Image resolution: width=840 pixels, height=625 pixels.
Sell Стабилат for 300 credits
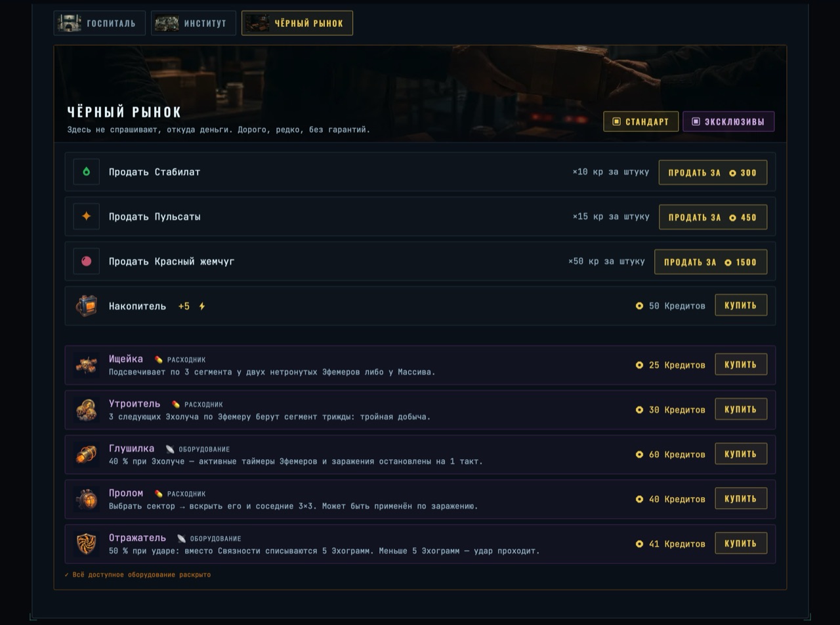[713, 172]
